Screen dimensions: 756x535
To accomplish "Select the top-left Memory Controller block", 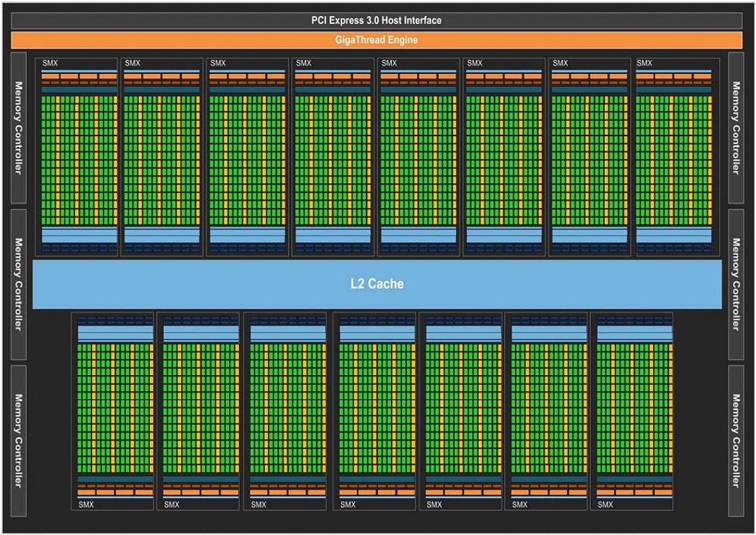I will pos(19,127).
